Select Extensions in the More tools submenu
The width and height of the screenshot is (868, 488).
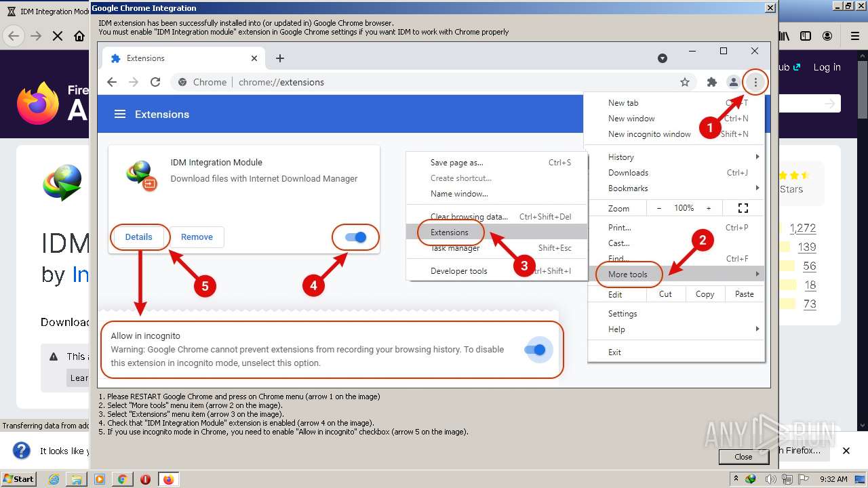(x=496, y=232)
